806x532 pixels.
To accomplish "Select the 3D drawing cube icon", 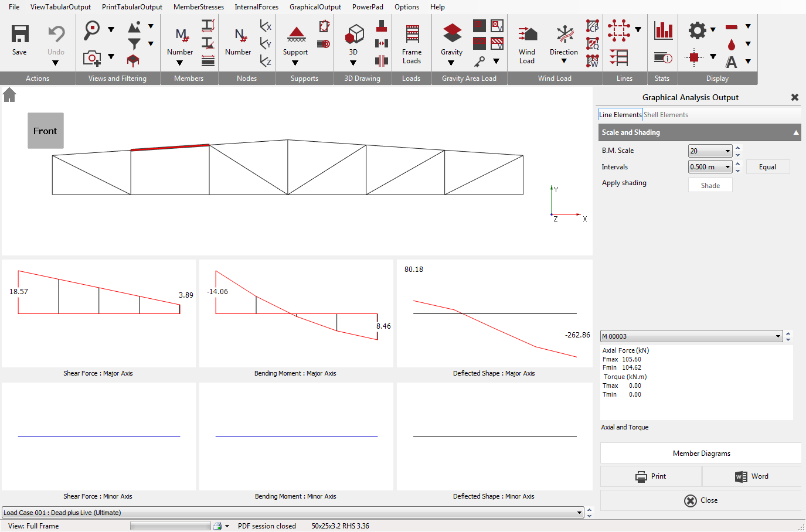I will [353, 34].
